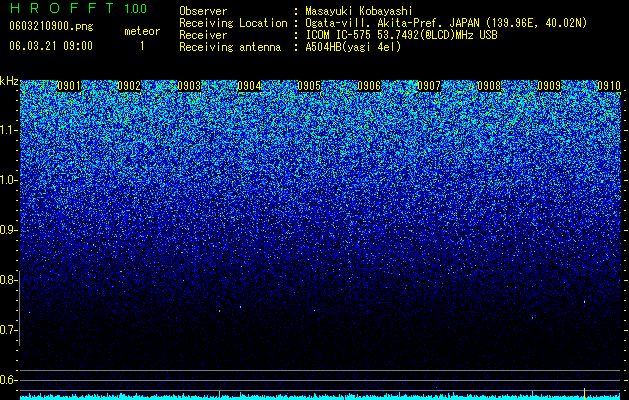This screenshot has width=629, height=400.
Task: Click the yellow peak in amplitude strip
Action: (584, 393)
